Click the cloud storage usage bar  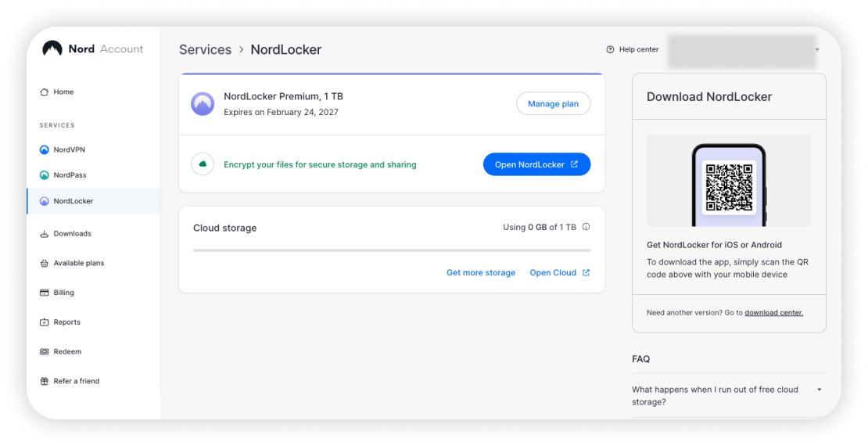(x=392, y=250)
